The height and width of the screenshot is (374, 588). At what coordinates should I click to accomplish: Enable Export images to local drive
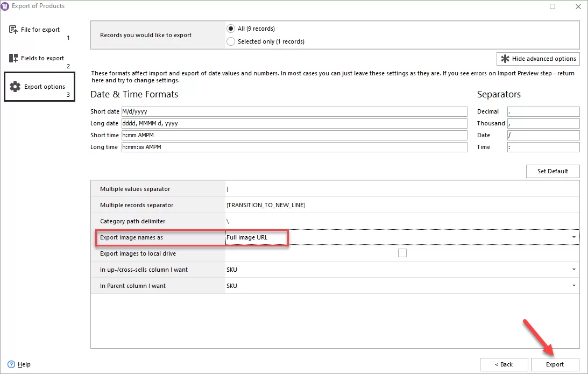(x=402, y=253)
